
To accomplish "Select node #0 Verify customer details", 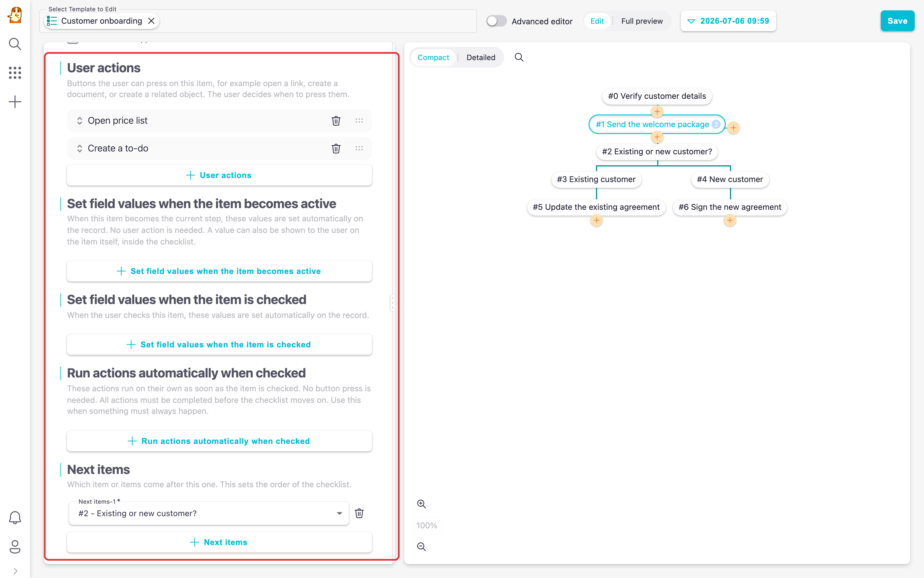I will pos(657,96).
